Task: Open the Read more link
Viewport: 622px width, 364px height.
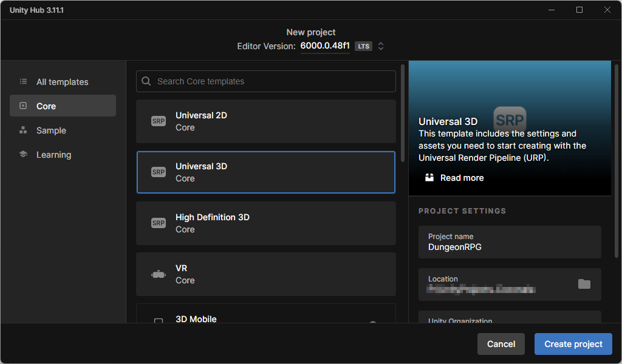Action: point(462,178)
